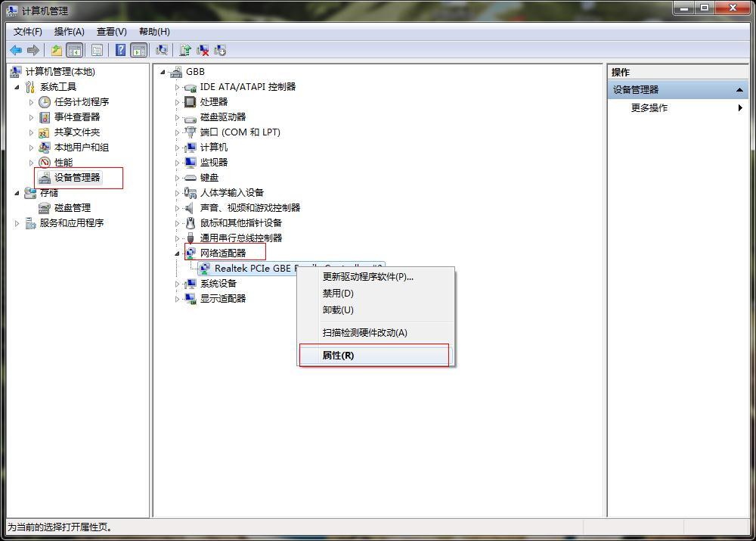This screenshot has height=541, width=756.
Task: Open 更多操作 submenu in actions pane
Action: [677, 108]
